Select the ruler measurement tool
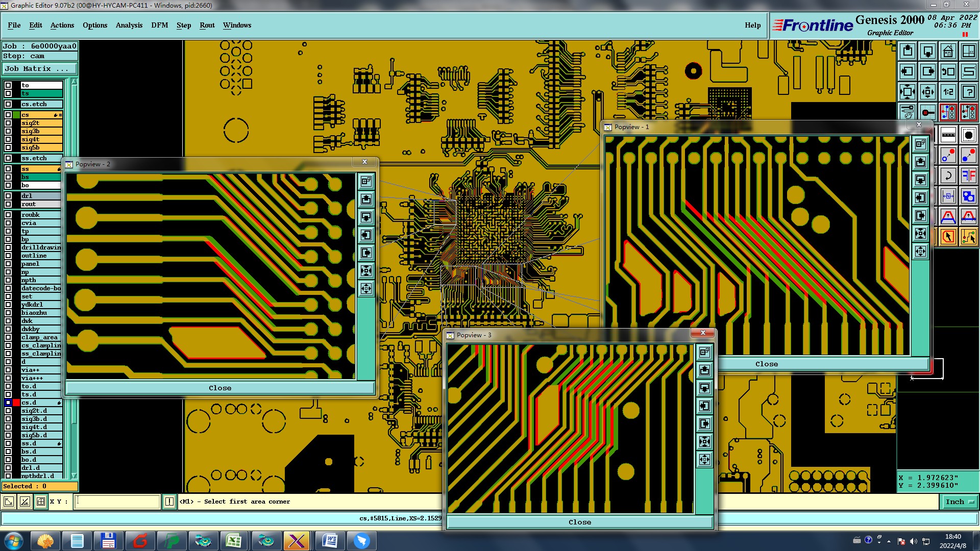The image size is (980, 551). (x=948, y=135)
